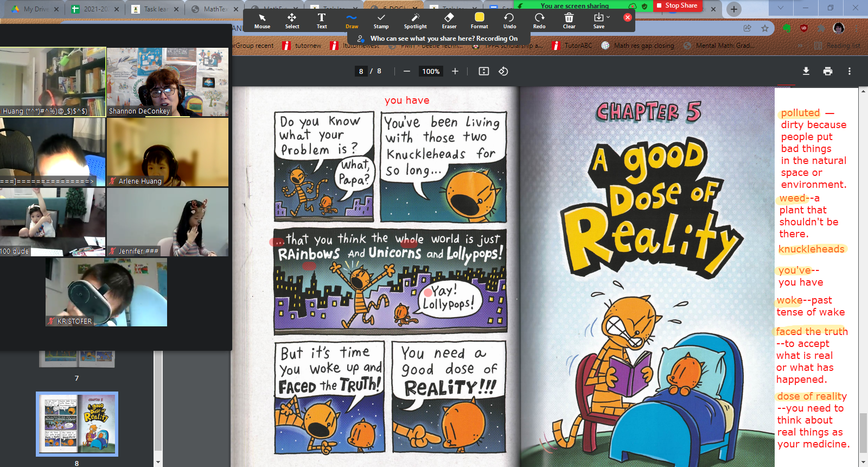Screen dimensions: 868x467
Task: Edit the PDF page number field
Action: [361, 71]
